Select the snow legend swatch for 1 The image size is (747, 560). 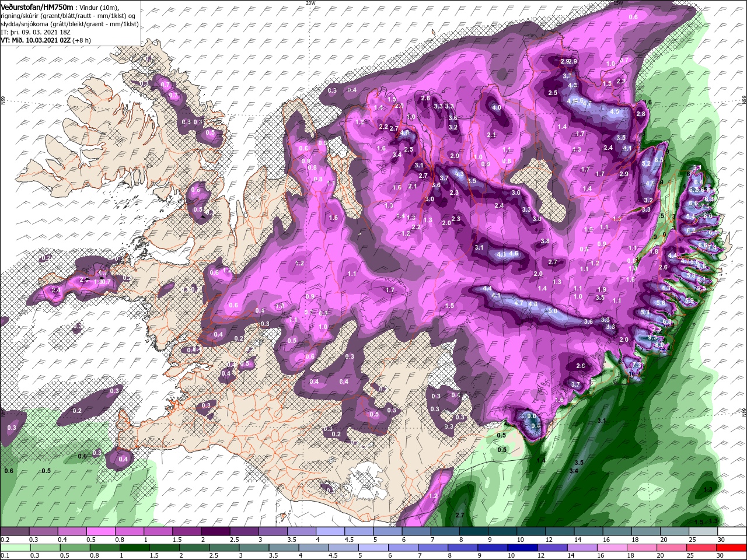pos(158,531)
